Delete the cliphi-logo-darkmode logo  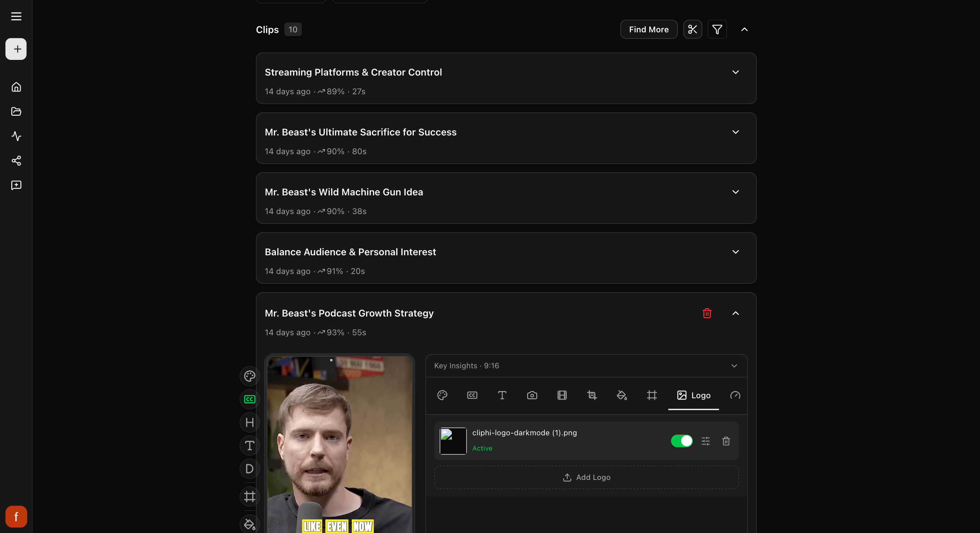(x=726, y=441)
